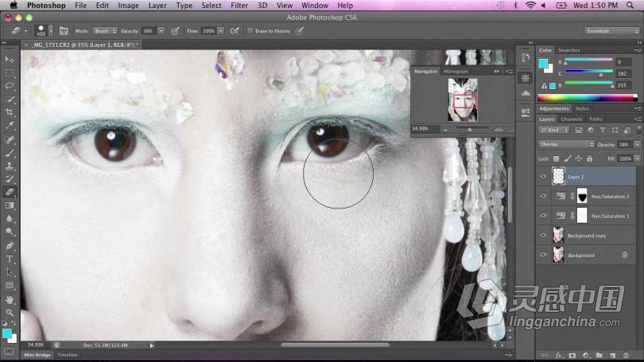The height and width of the screenshot is (362, 644).
Task: Select the Lasso tool
Action: 10,86
